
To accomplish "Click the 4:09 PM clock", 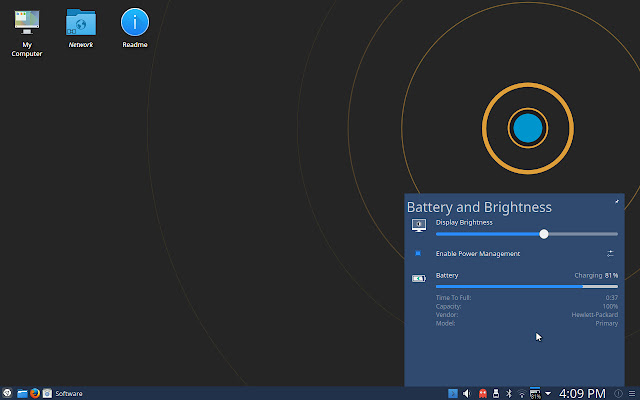I will pyautogui.click(x=582, y=393).
